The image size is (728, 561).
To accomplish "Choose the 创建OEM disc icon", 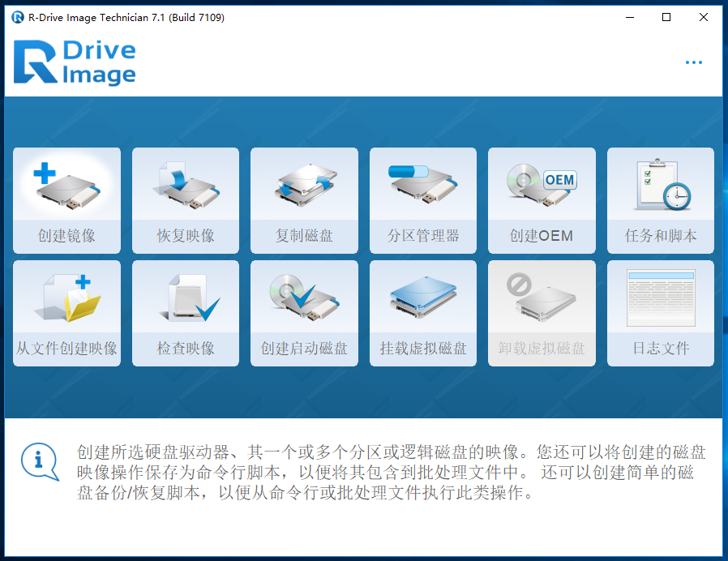I will [x=541, y=185].
